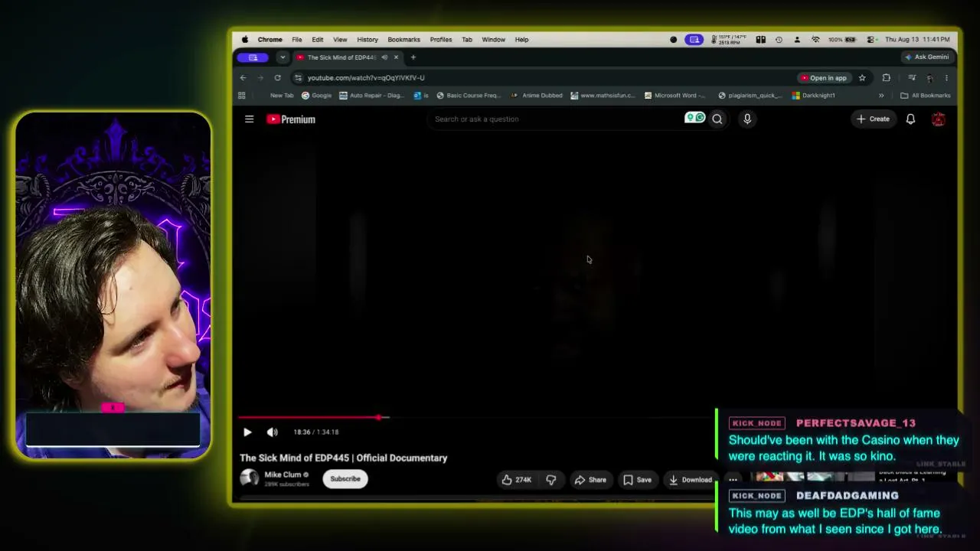Go to YouTube Premium home logo
This screenshot has height=551, width=980.
(291, 119)
